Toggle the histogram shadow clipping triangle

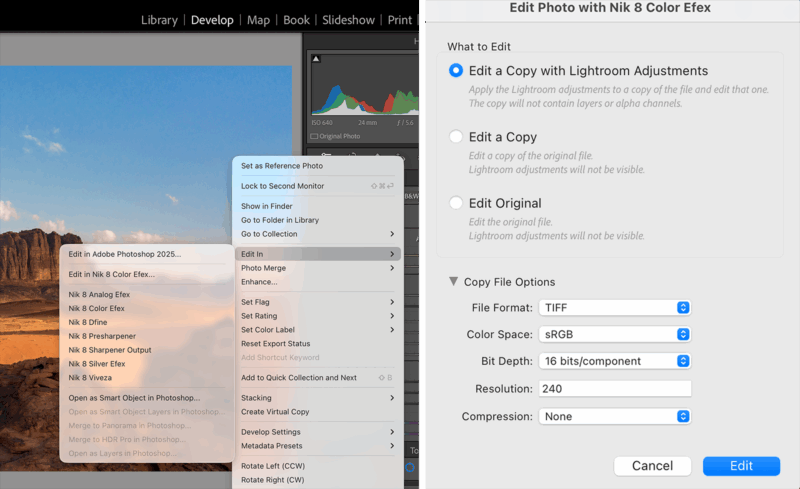[x=317, y=60]
